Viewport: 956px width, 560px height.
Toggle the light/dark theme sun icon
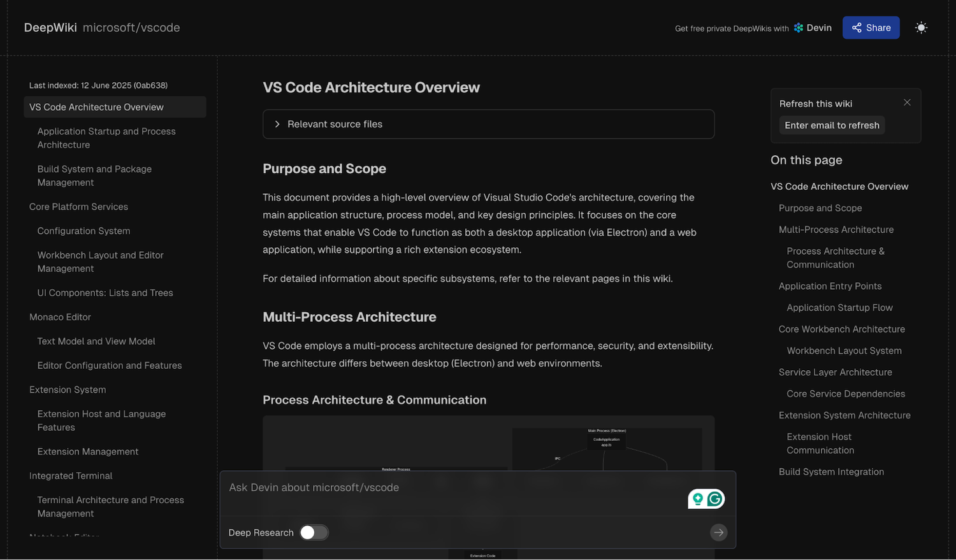coord(921,27)
